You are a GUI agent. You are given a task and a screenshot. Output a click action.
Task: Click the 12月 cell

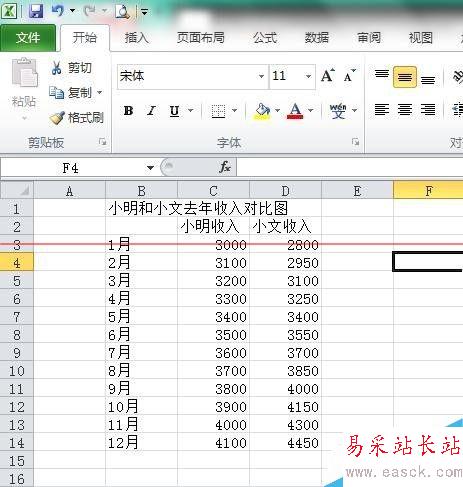click(x=141, y=443)
